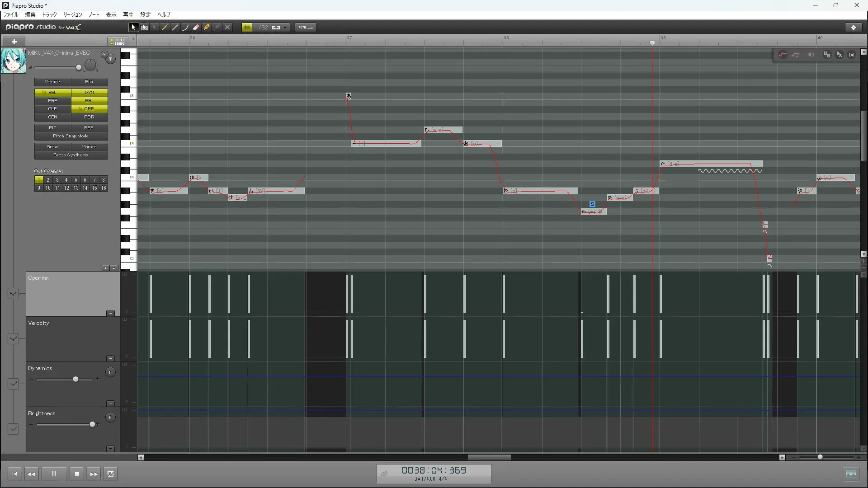Screen dimensions: 868x488
Task: Open the ヘルプ menu
Action: click(164, 15)
